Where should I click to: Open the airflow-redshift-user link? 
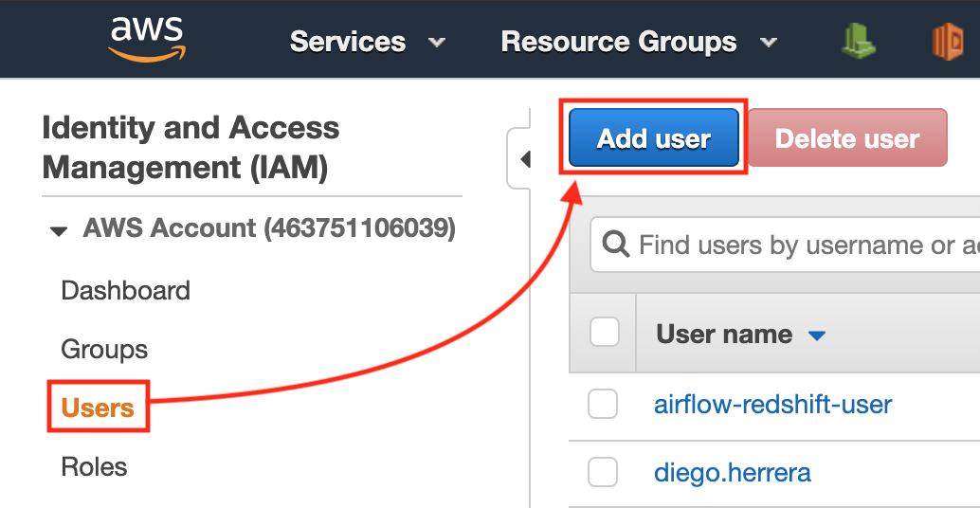click(x=772, y=405)
